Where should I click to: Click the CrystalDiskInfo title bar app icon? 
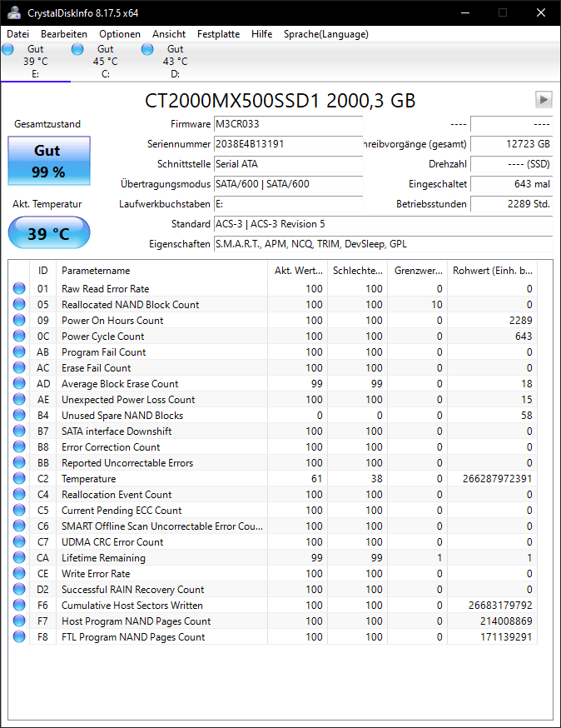[14, 12]
